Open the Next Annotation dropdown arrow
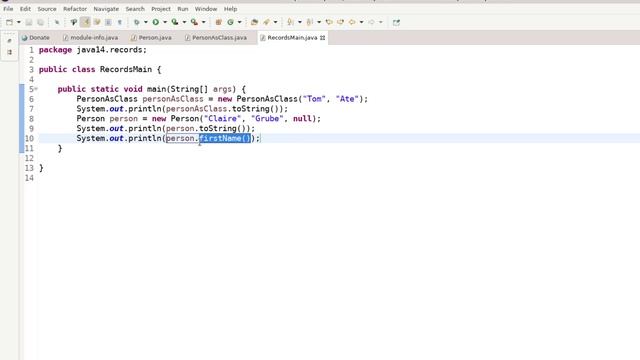The image size is (640, 360). pyautogui.click(x=300, y=22)
